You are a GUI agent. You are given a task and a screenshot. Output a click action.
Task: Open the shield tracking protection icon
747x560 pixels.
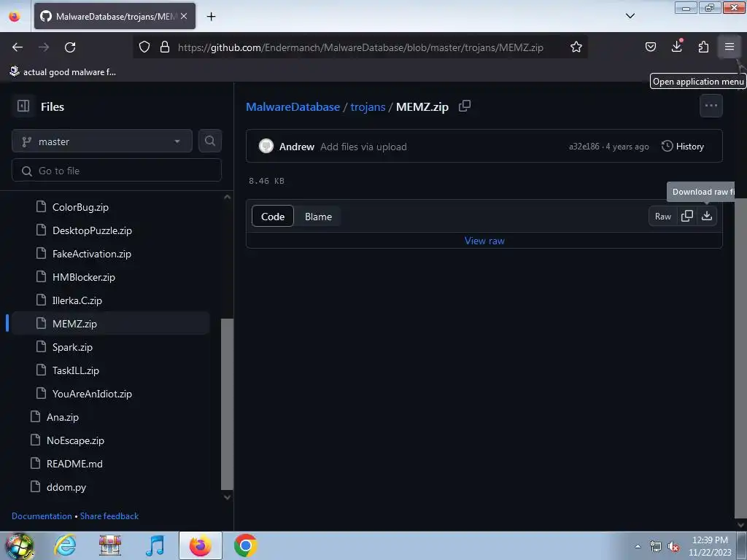pos(144,47)
